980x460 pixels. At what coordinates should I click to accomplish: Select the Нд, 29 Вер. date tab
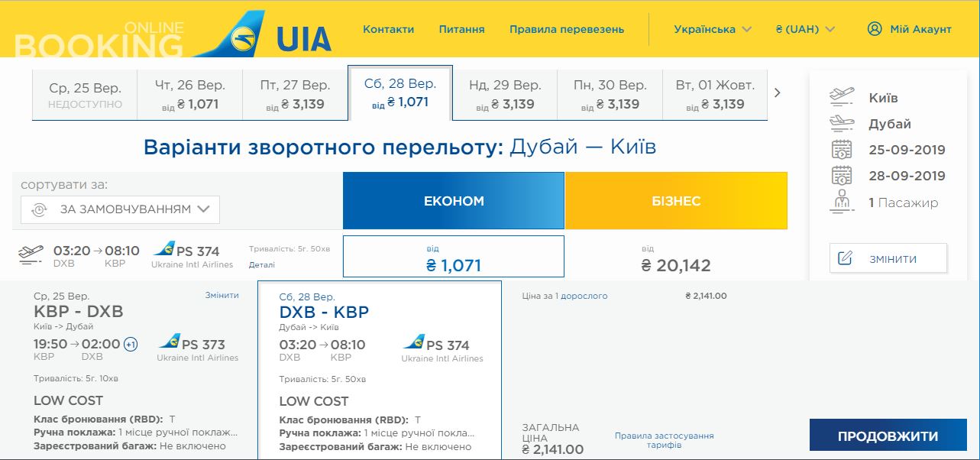[505, 95]
